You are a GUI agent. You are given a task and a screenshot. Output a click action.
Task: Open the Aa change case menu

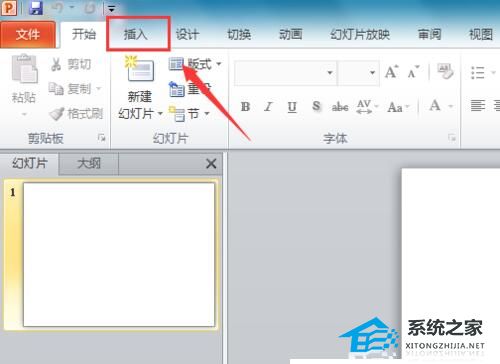tap(398, 107)
